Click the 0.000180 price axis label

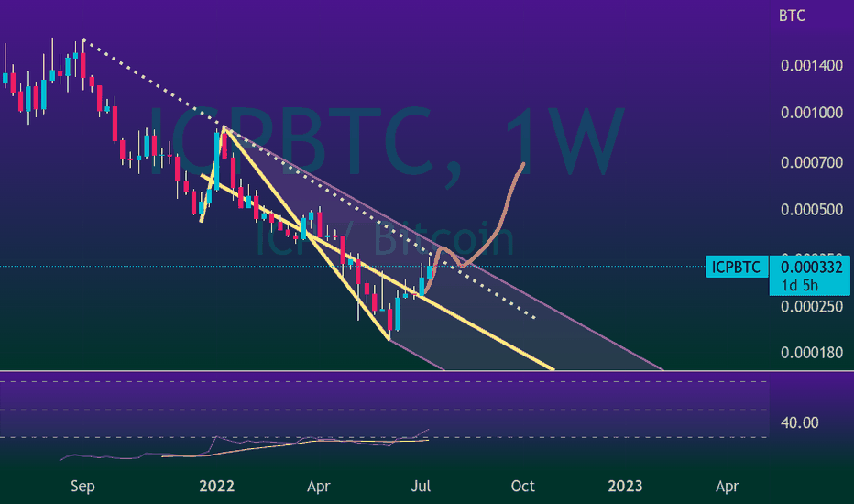pyautogui.click(x=812, y=353)
